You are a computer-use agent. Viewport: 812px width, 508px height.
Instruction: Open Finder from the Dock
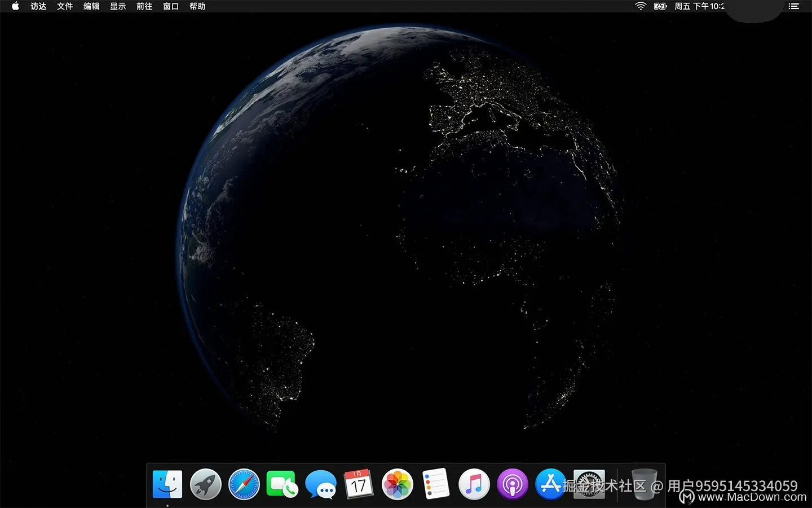(167, 484)
